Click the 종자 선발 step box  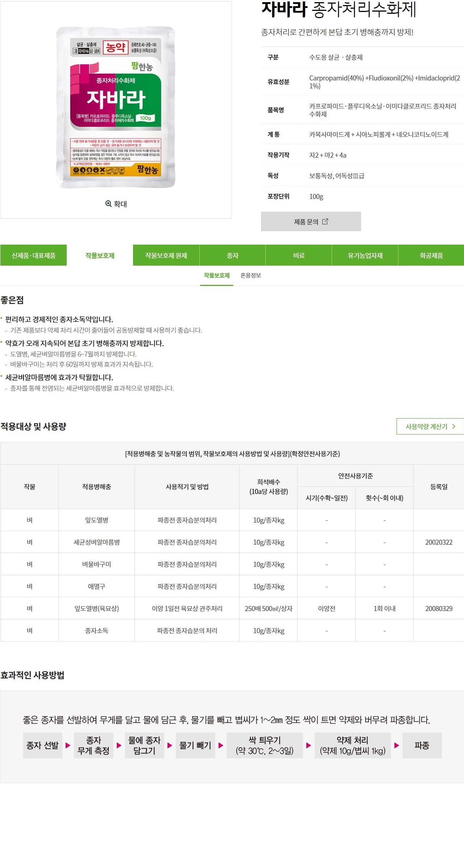click(x=42, y=746)
